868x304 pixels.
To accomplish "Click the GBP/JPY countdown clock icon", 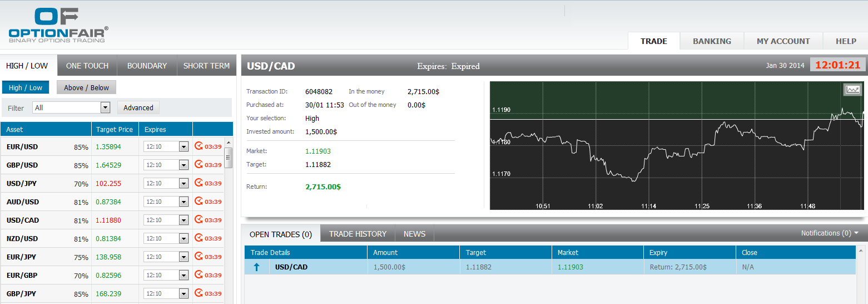I will point(199,293).
